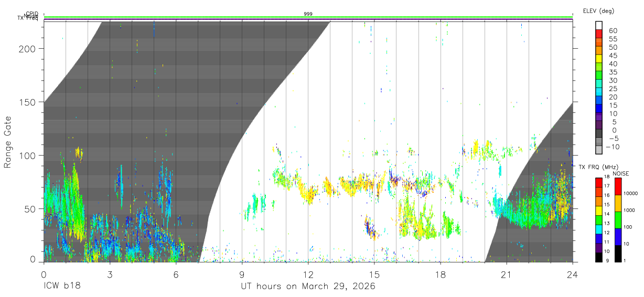Click the "12" UT hour tick label on x-axis
The image size is (644, 297).
[308, 274]
